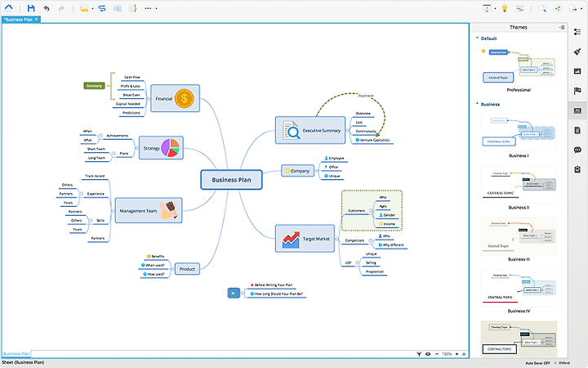The height and width of the screenshot is (368, 588).
Task: Click the Home icon in toolbar
Action: [x=8, y=8]
